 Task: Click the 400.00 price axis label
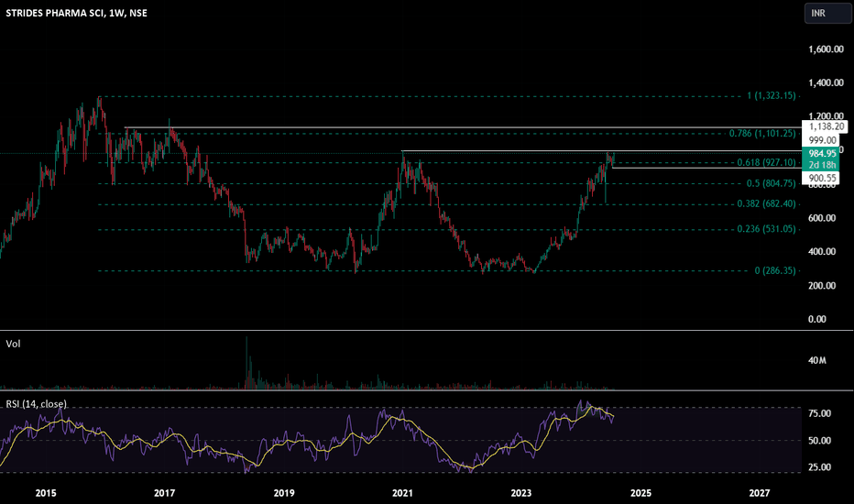pyautogui.click(x=823, y=252)
